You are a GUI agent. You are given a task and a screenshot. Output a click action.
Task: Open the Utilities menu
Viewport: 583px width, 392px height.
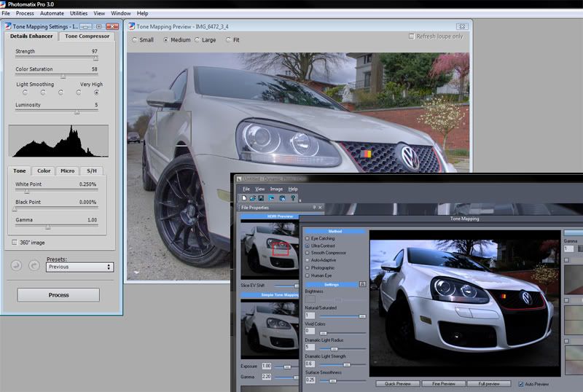(x=79, y=13)
